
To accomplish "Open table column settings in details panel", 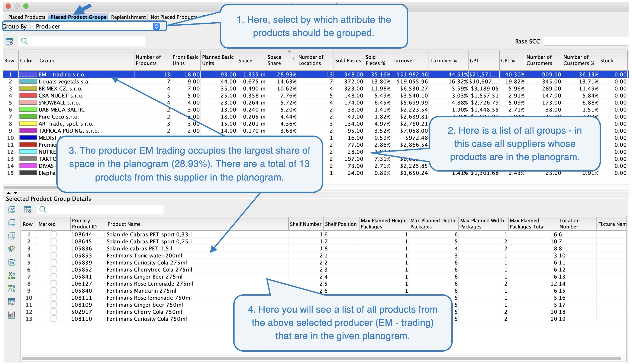I will click(28, 209).
